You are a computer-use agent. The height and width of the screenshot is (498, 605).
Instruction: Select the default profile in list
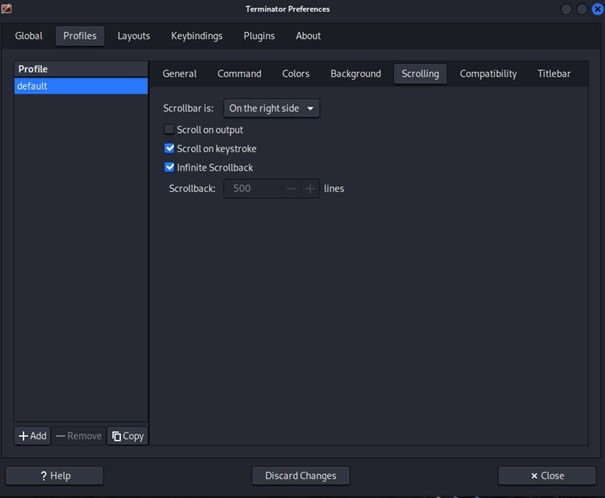tap(80, 87)
